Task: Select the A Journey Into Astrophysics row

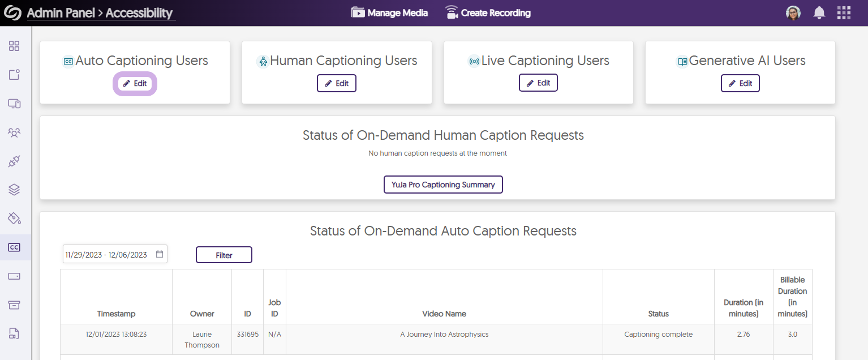Action: click(x=444, y=334)
